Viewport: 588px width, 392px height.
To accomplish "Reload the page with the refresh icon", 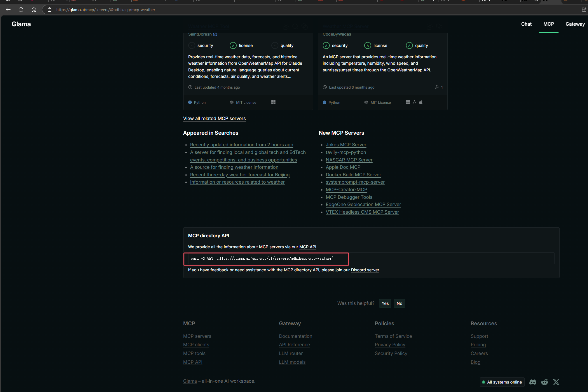I will click(x=21, y=10).
